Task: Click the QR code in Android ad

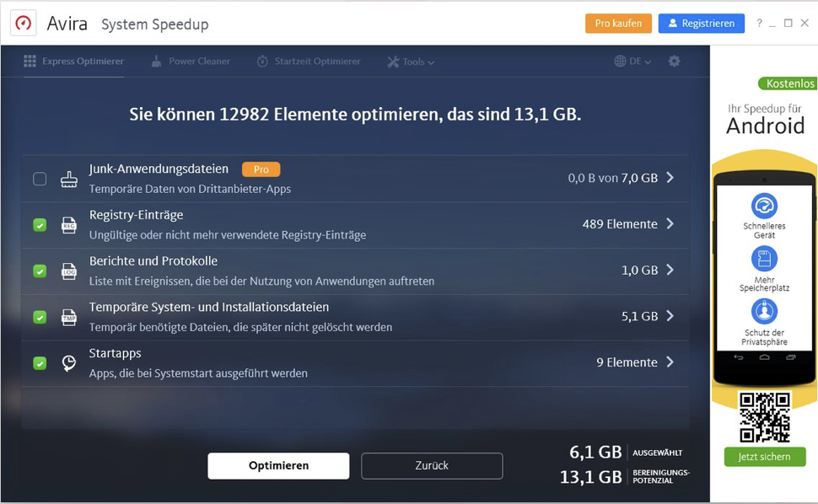Action: pyautogui.click(x=764, y=417)
